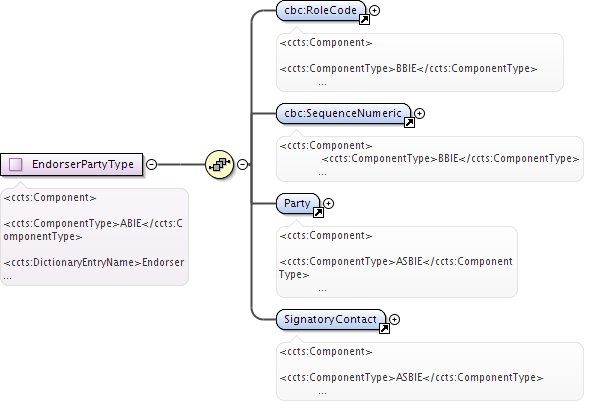Expand the cbc:SequenceNumeric element

click(420, 113)
